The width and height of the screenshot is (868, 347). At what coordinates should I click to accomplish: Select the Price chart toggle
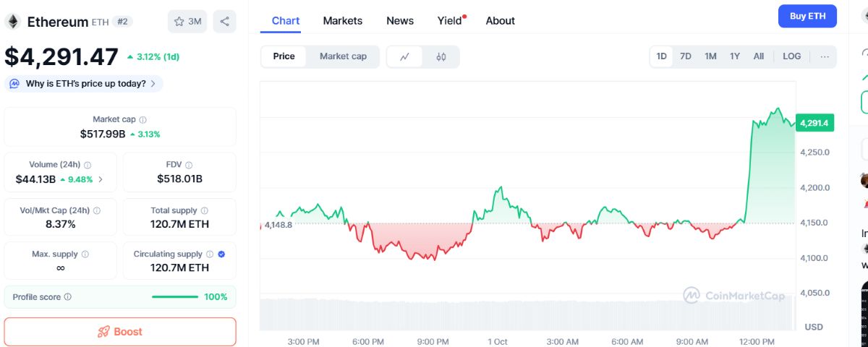click(x=284, y=56)
